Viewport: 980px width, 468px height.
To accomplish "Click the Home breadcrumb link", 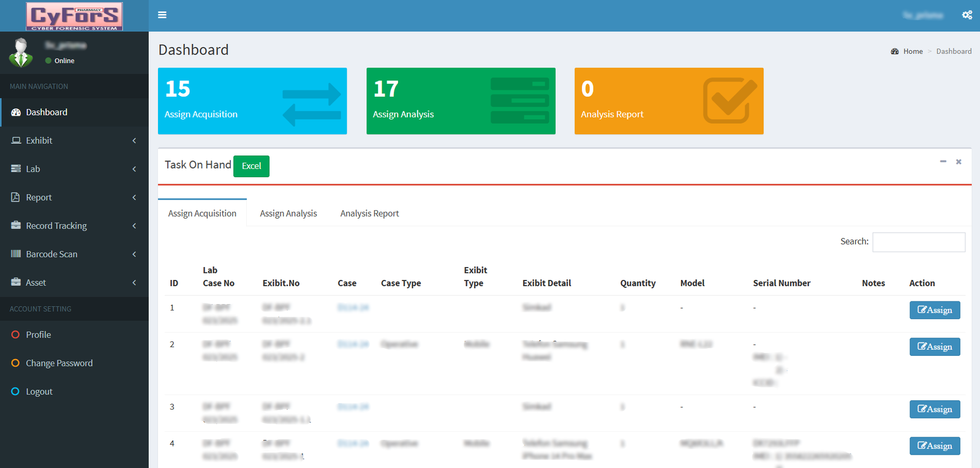I will 913,51.
